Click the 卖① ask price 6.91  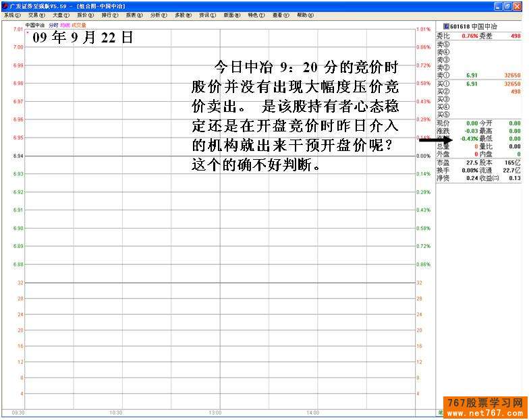click(472, 76)
